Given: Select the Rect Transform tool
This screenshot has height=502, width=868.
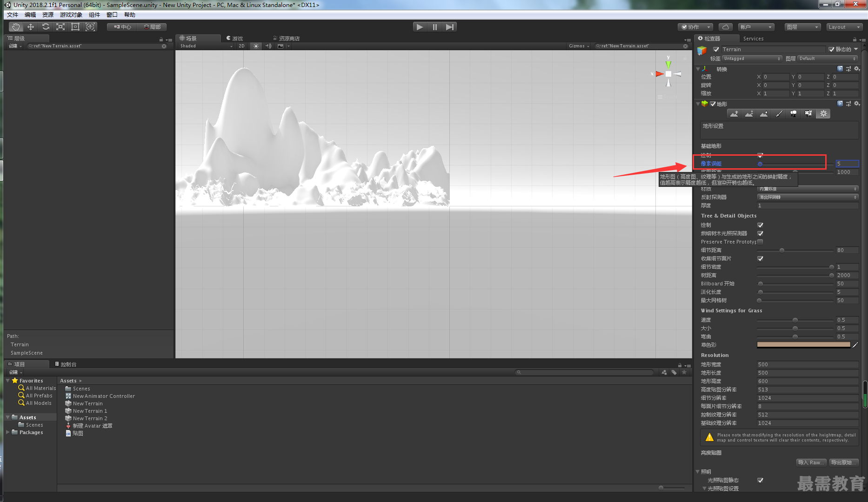Looking at the screenshot, I should pyautogui.click(x=75, y=27).
